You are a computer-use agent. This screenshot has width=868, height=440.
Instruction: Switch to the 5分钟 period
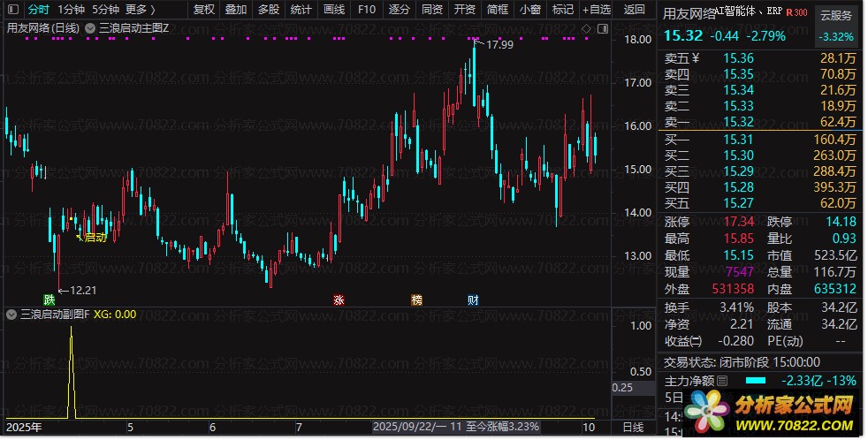105,10
